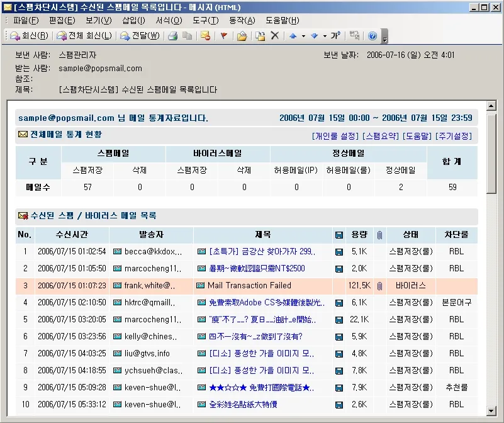Go to the previous item with up arrow
Screen dimensions: 504x423
click(x=293, y=36)
